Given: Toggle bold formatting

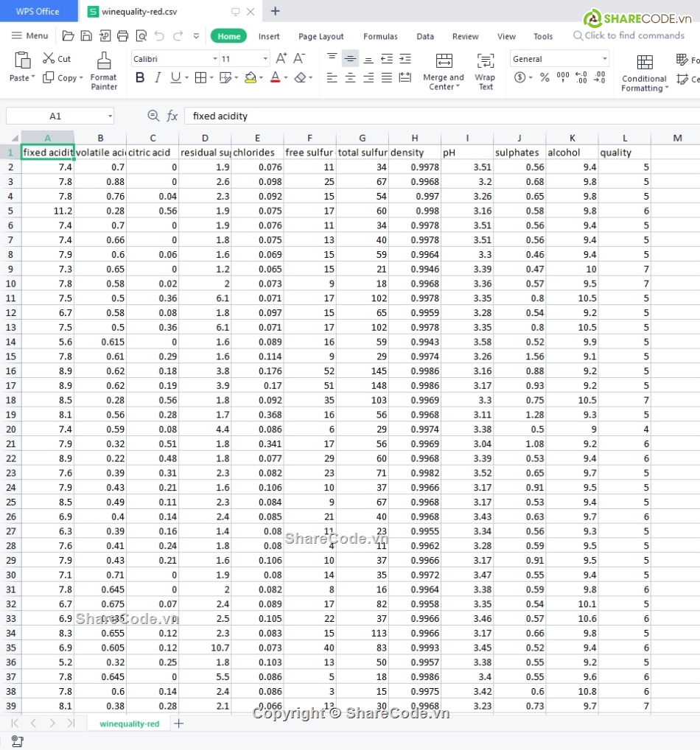Looking at the screenshot, I should click(x=140, y=77).
